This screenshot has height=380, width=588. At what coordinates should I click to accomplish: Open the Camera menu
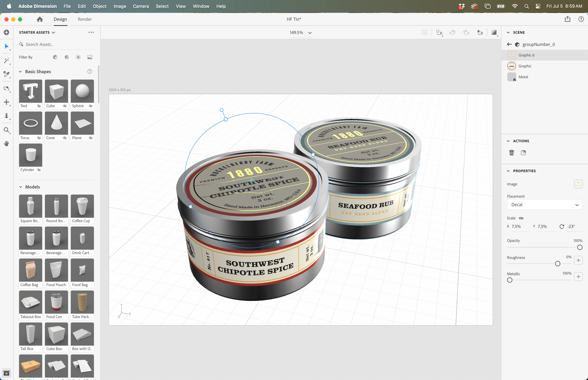pos(141,6)
